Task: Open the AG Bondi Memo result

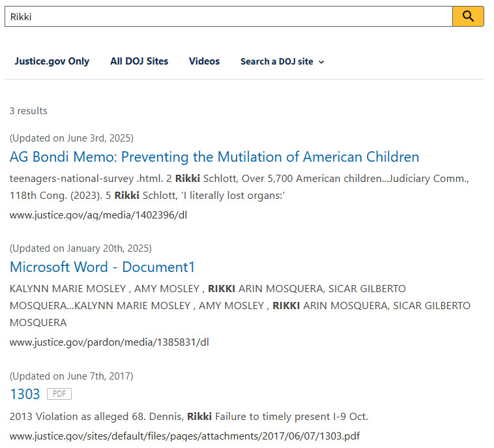Action: [x=214, y=157]
